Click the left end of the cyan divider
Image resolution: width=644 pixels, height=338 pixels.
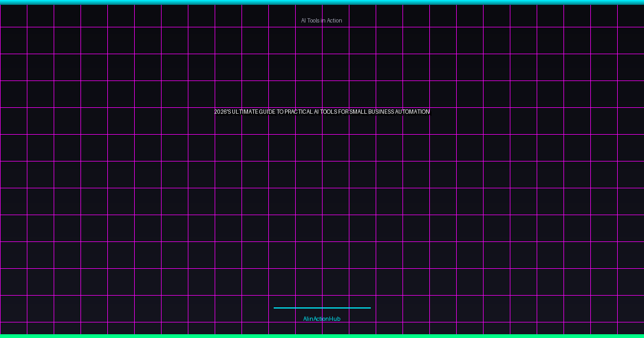[275, 308]
